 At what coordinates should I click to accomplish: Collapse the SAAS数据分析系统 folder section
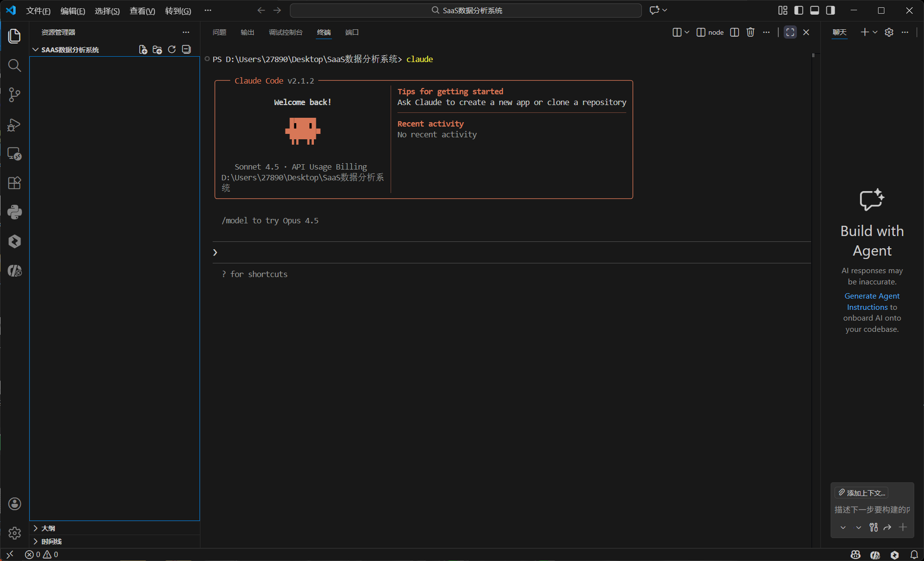click(x=70, y=50)
